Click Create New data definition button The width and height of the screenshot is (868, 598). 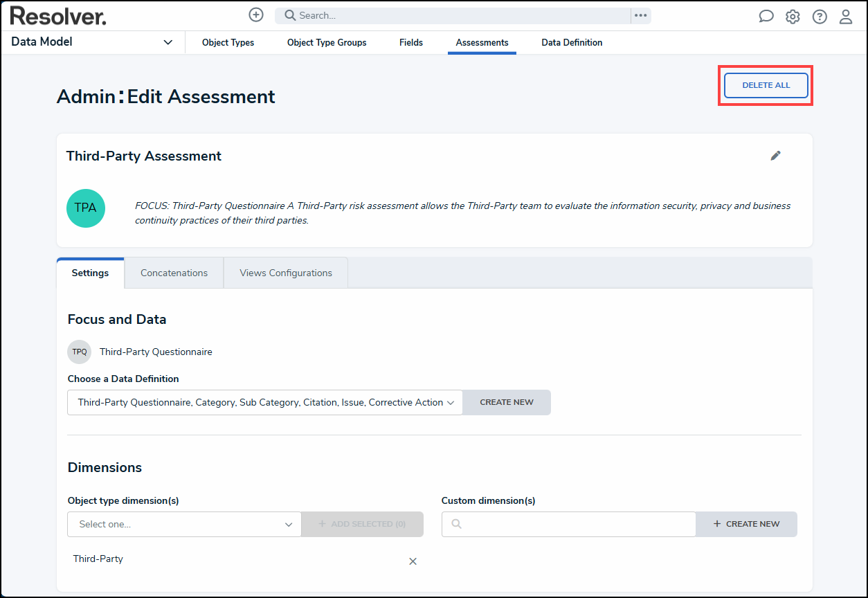[507, 402]
